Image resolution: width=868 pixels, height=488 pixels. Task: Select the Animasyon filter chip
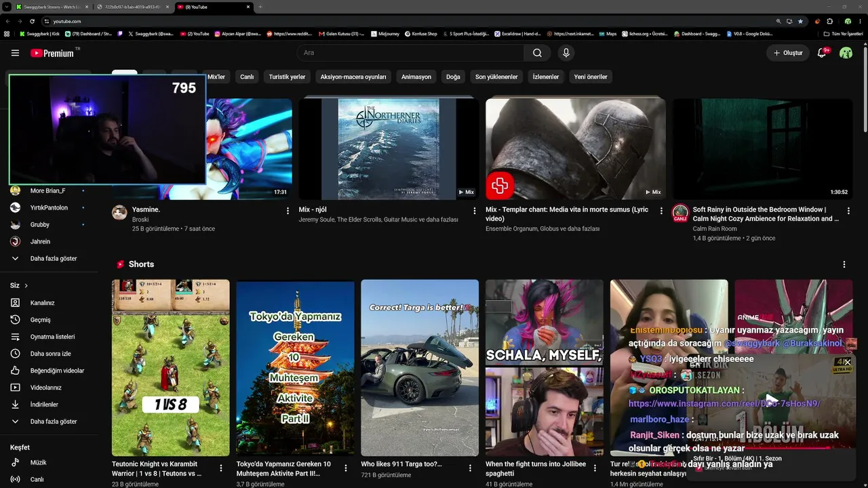416,77
